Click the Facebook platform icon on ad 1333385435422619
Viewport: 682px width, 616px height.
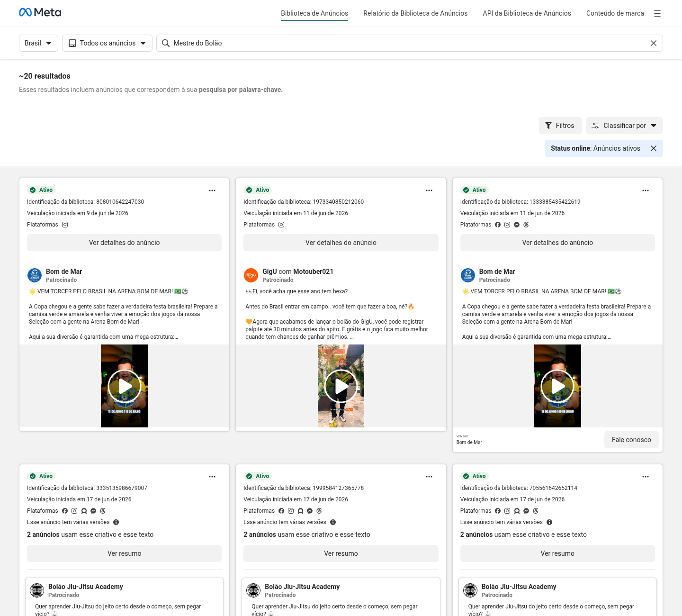[x=498, y=225]
